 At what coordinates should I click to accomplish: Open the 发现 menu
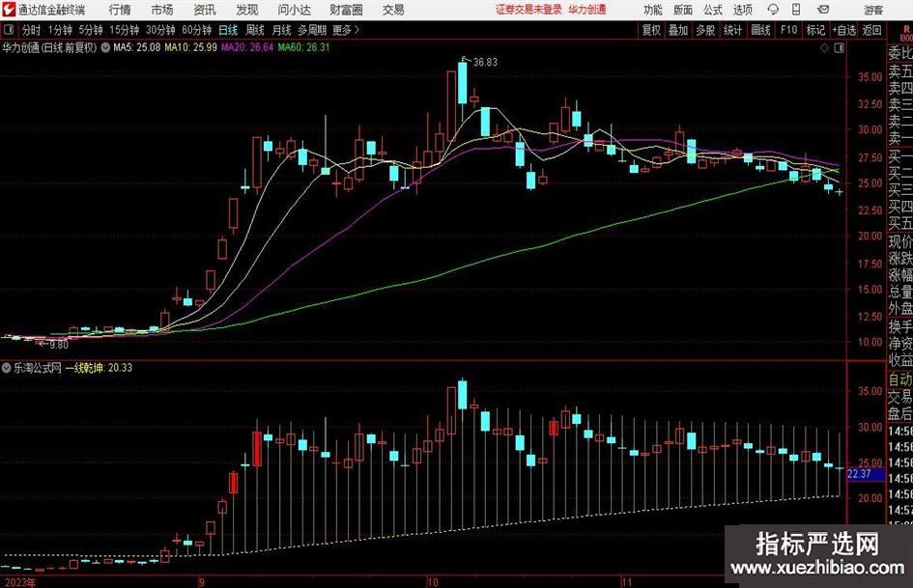pyautogui.click(x=247, y=10)
